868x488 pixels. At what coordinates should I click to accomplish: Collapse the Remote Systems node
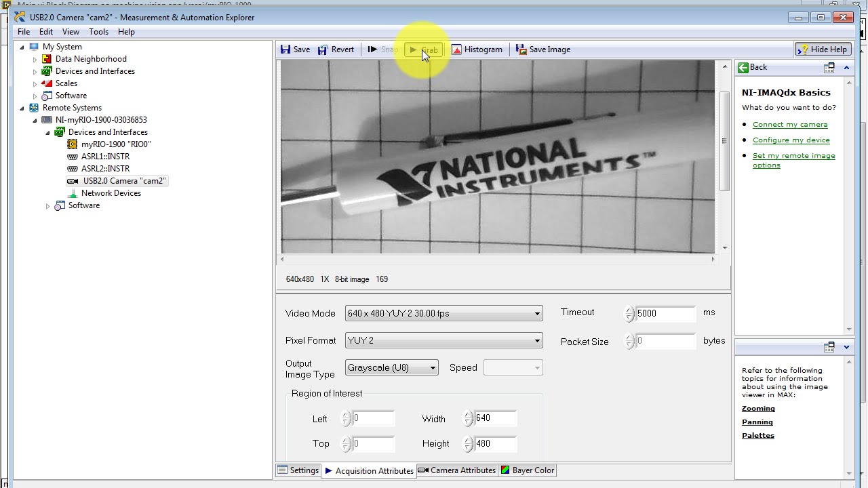pyautogui.click(x=22, y=108)
